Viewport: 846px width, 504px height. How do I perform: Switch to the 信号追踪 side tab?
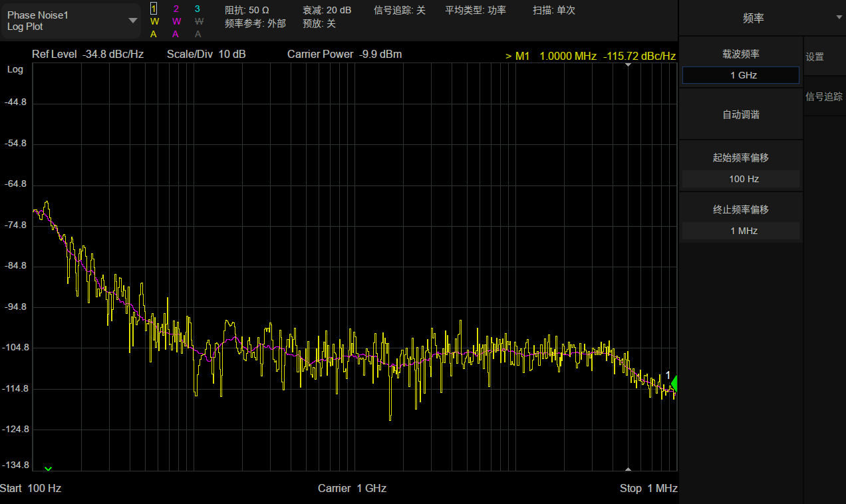(x=824, y=96)
